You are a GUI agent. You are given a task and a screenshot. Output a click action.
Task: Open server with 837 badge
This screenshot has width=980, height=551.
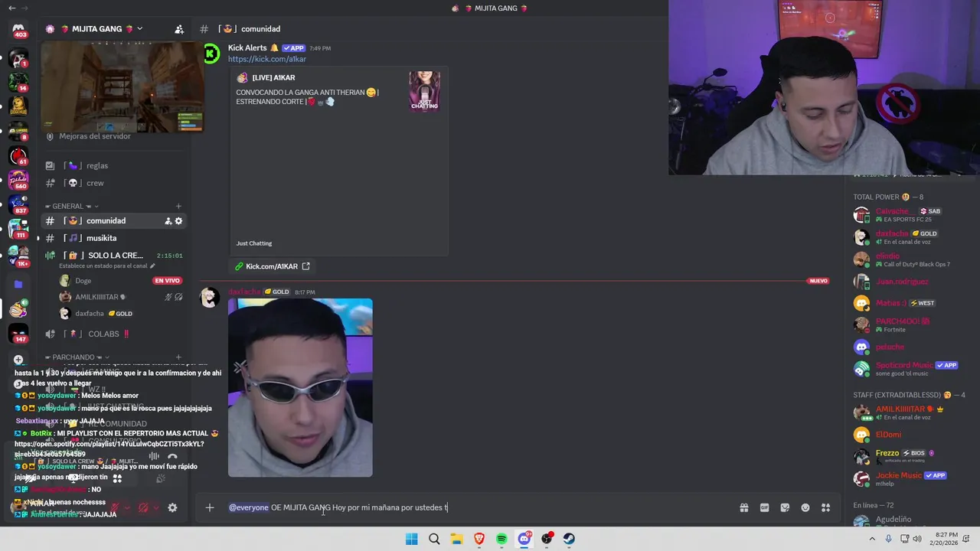tap(18, 204)
